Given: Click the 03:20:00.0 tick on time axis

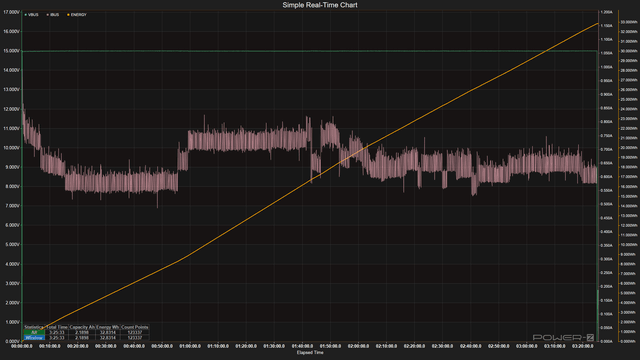Looking at the screenshot, I should [x=583, y=346].
